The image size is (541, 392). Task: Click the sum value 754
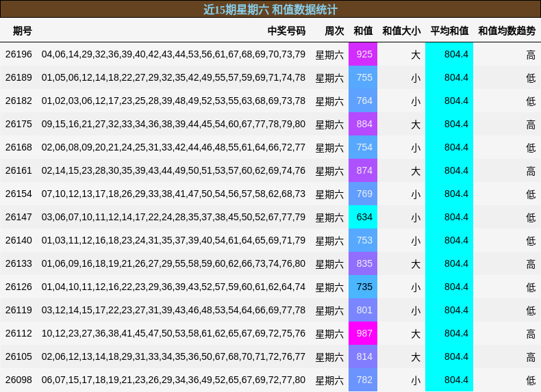coord(363,148)
